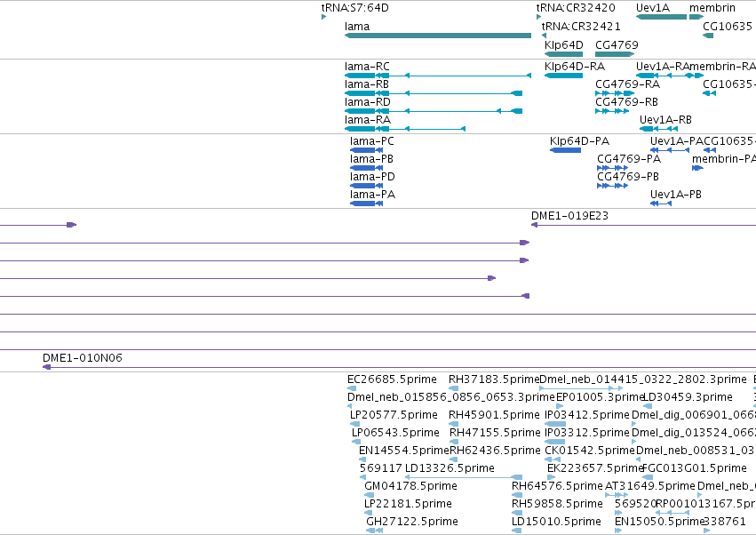Select the Uev1A gene feature

pos(661,17)
